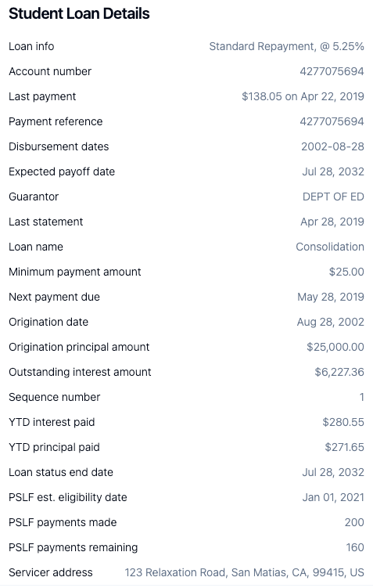Click the origination date Aug 28, 2002

click(330, 322)
